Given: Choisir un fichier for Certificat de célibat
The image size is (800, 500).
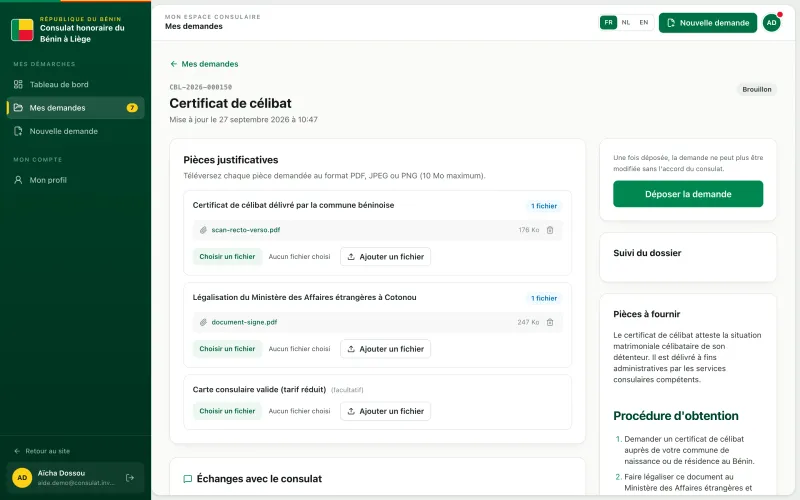Looking at the screenshot, I should pyautogui.click(x=227, y=257).
